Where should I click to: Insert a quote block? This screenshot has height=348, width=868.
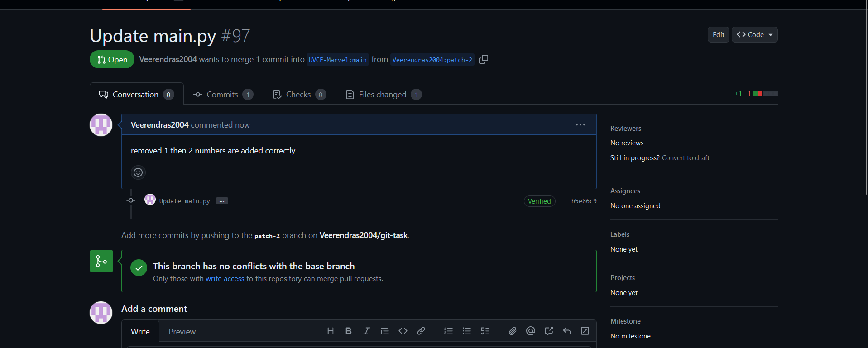point(385,331)
